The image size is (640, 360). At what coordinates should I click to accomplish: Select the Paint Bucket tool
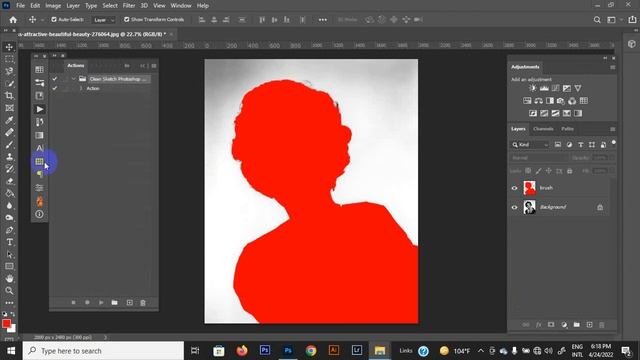pos(9,193)
